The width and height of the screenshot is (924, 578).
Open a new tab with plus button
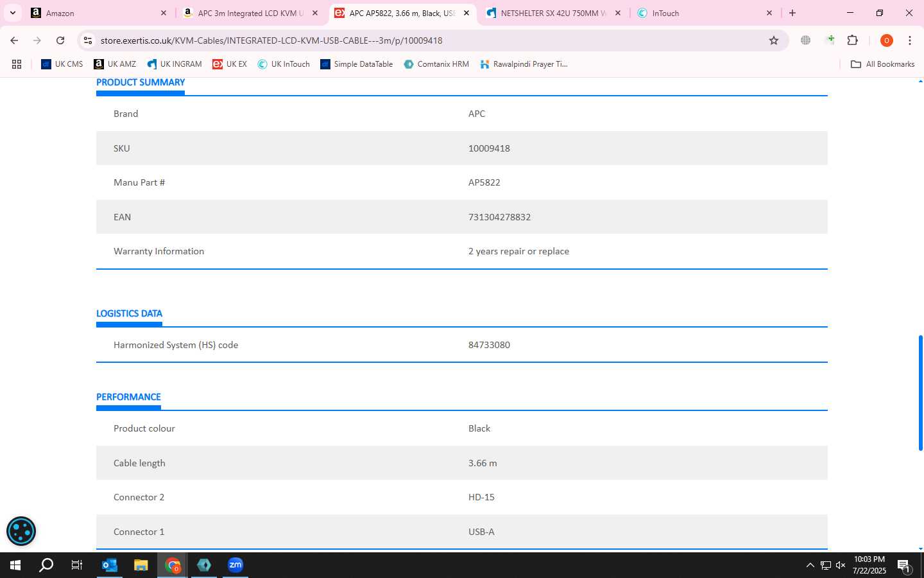tap(792, 13)
